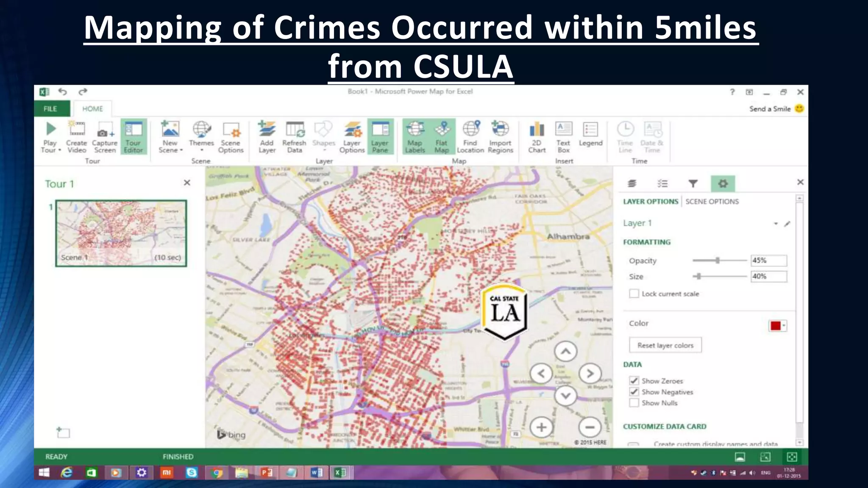Screen dimensions: 868x488
Task: Insert a Text Box
Action: point(563,137)
